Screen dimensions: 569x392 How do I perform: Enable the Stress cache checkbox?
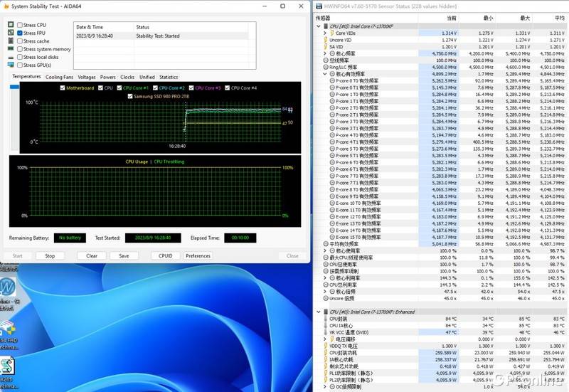tap(20, 41)
